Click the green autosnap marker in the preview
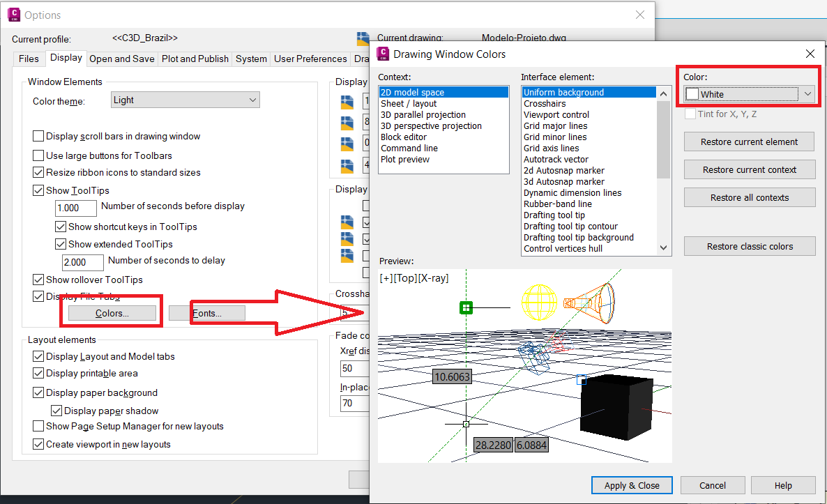 point(466,307)
